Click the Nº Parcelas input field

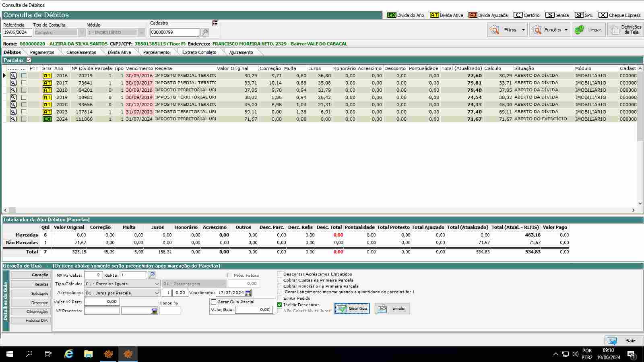coord(93,275)
